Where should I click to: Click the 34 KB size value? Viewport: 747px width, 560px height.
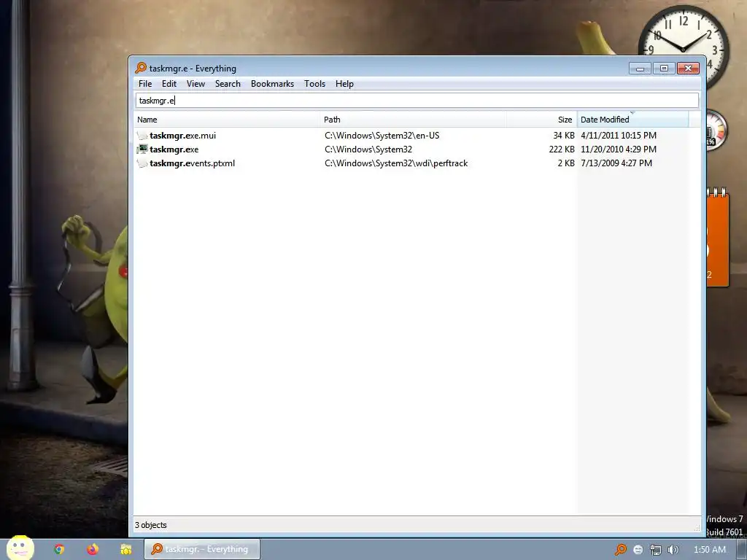[564, 136]
